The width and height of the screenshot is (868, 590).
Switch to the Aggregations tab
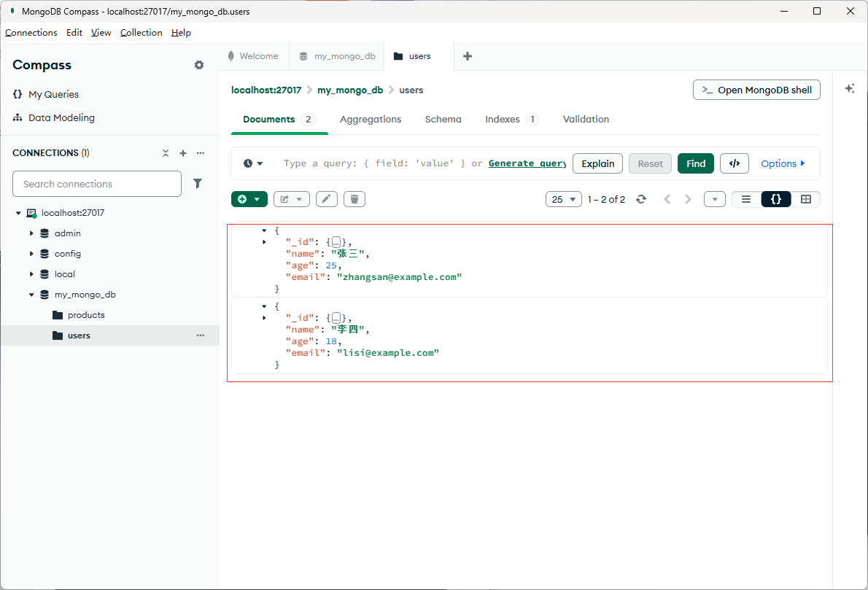[x=371, y=119]
